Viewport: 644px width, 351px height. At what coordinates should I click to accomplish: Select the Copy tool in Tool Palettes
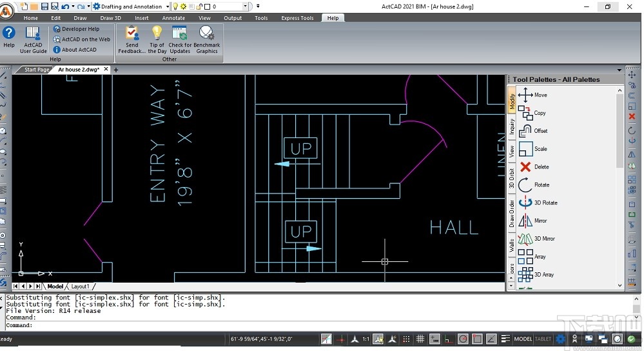pyautogui.click(x=532, y=113)
